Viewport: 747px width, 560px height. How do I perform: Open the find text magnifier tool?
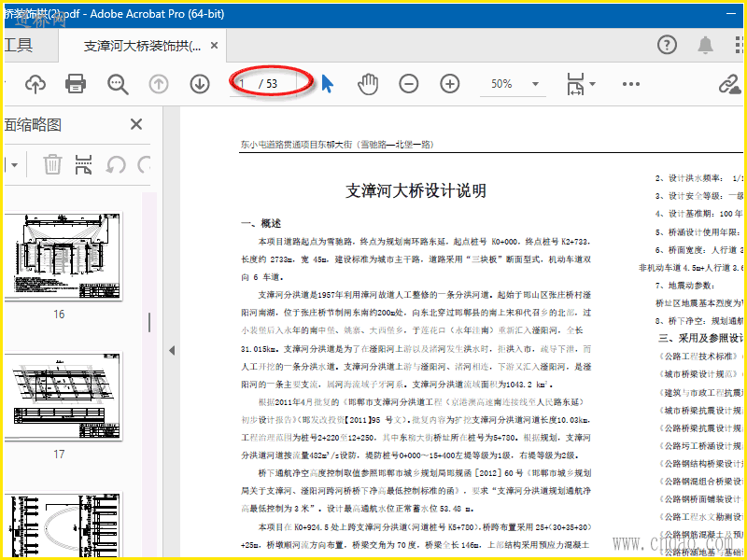118,84
